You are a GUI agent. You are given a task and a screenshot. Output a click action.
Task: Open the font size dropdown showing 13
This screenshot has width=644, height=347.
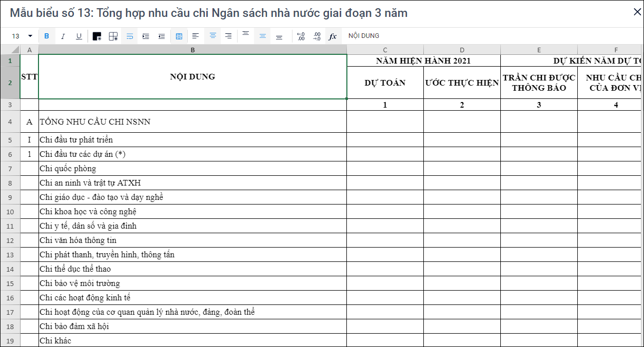[x=22, y=36]
